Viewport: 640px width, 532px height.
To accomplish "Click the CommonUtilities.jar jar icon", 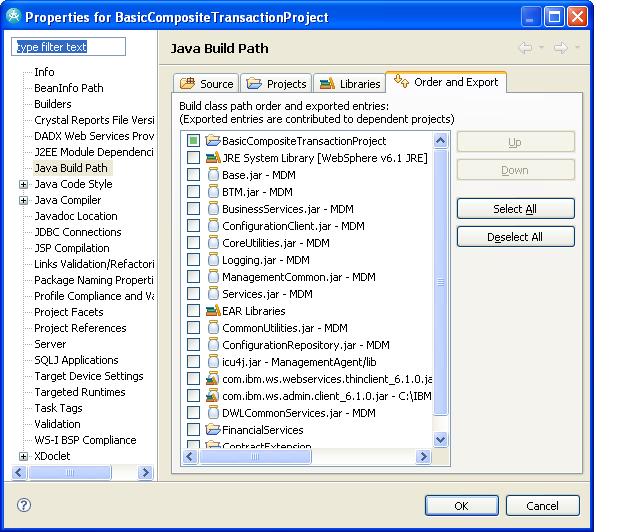I will click(x=213, y=328).
